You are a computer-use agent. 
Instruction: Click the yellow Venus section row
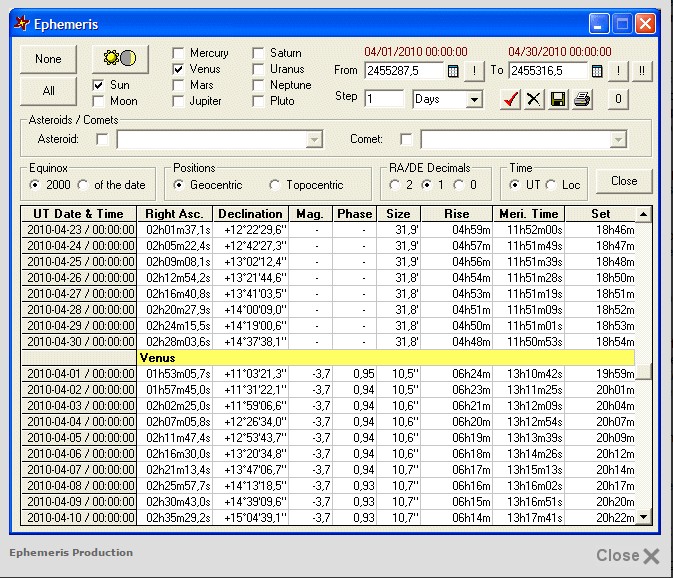385,358
